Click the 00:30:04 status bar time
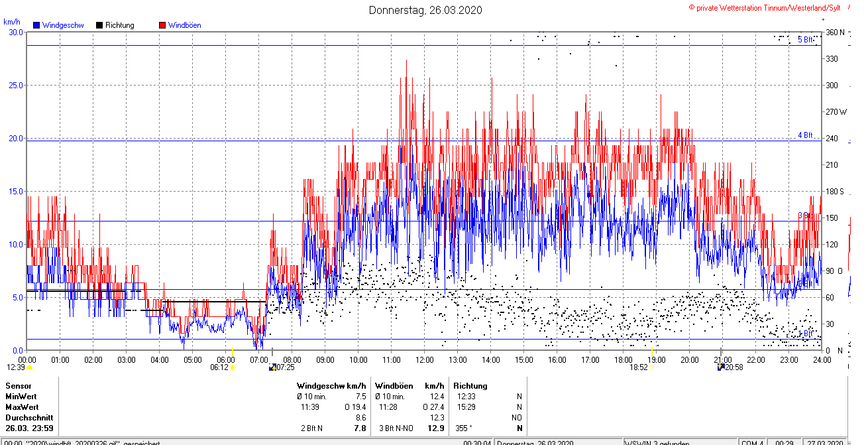 pyautogui.click(x=477, y=442)
